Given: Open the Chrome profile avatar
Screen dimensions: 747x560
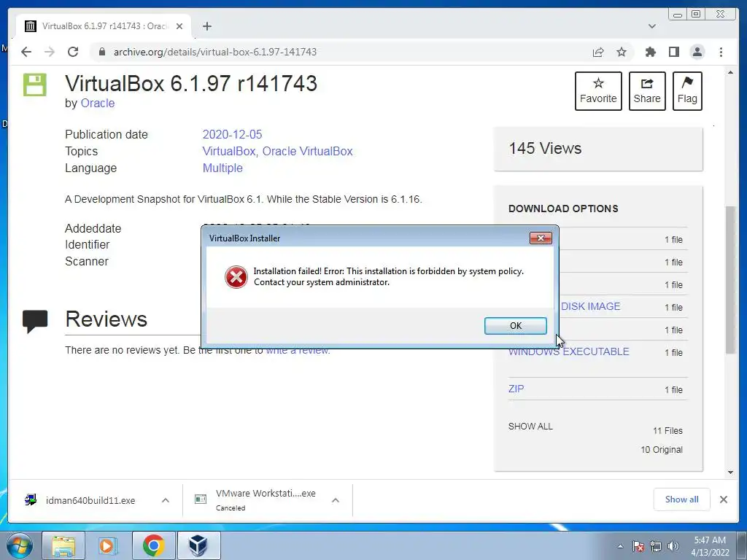Looking at the screenshot, I should pos(697,52).
